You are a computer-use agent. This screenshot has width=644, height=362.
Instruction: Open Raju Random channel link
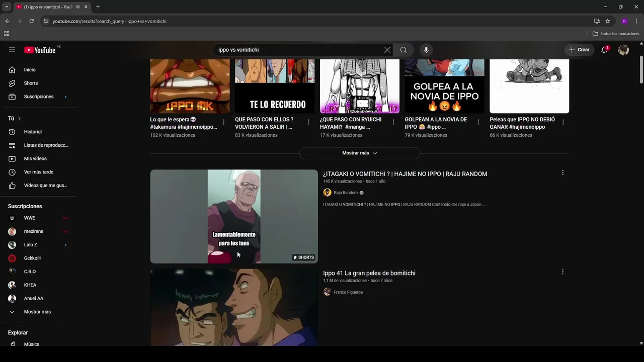point(346,193)
